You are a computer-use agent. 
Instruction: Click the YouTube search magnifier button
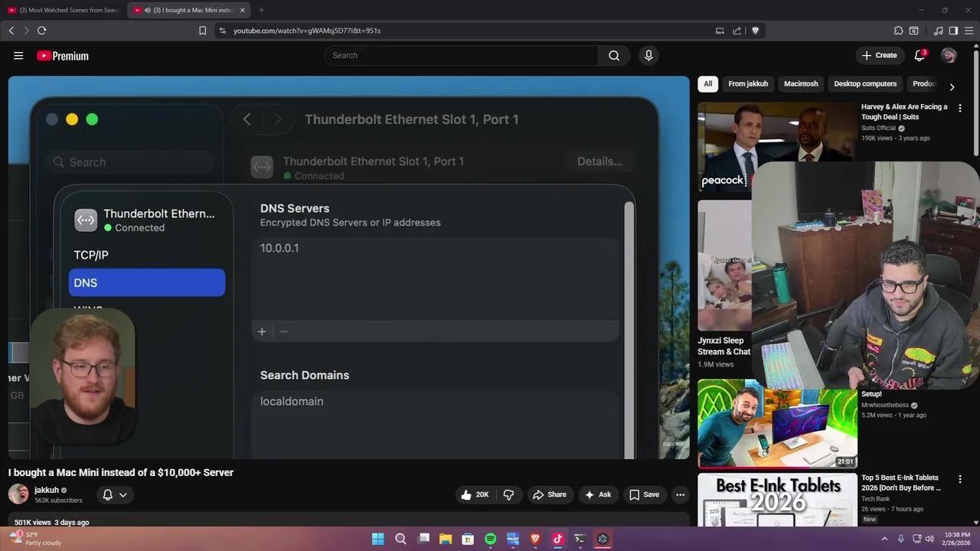click(614, 56)
